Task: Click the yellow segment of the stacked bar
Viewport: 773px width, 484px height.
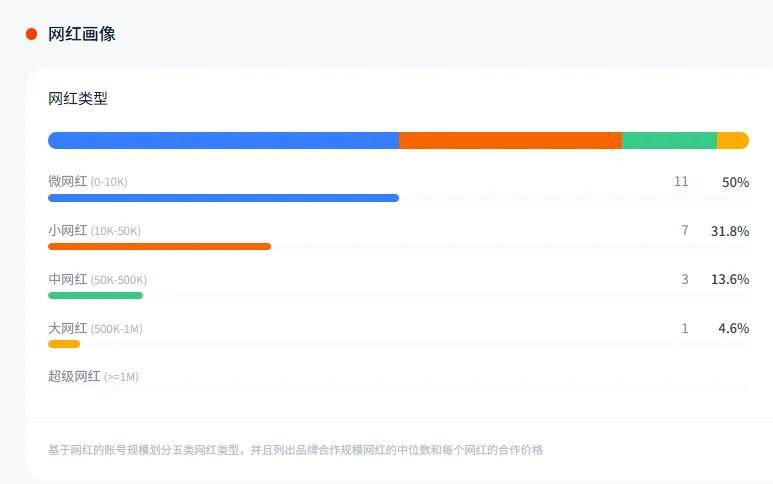Action: [733, 141]
